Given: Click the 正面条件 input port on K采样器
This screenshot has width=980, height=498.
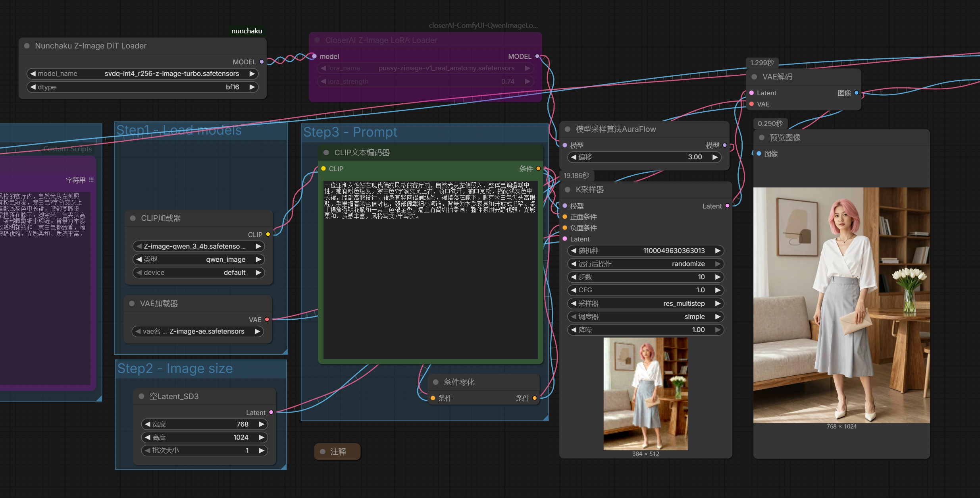Looking at the screenshot, I should pos(565,217).
